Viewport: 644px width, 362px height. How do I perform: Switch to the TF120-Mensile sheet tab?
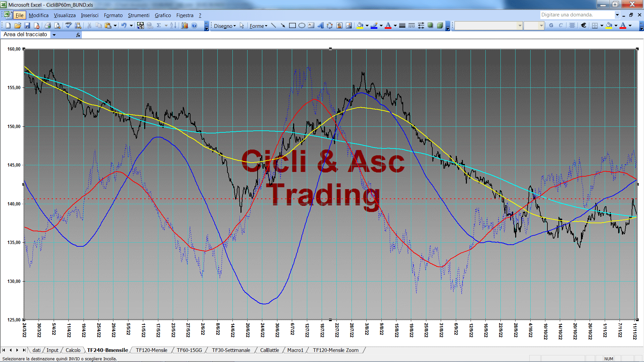point(151,350)
